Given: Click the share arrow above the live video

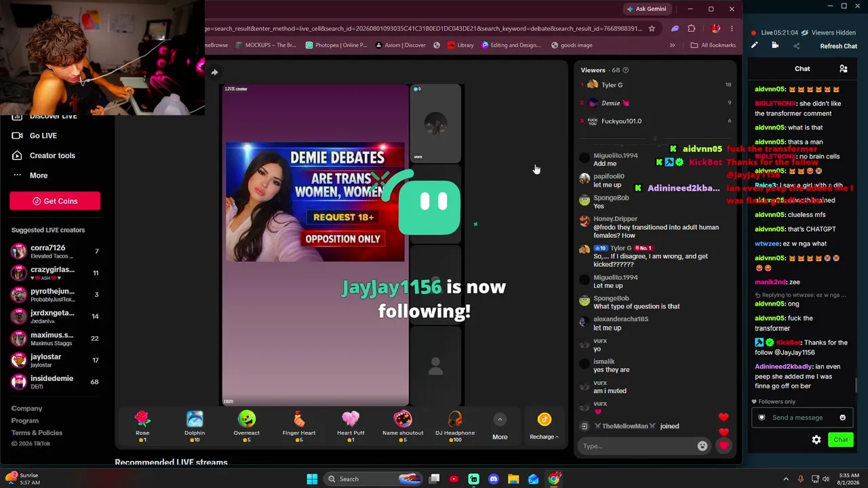Looking at the screenshot, I should pos(214,72).
